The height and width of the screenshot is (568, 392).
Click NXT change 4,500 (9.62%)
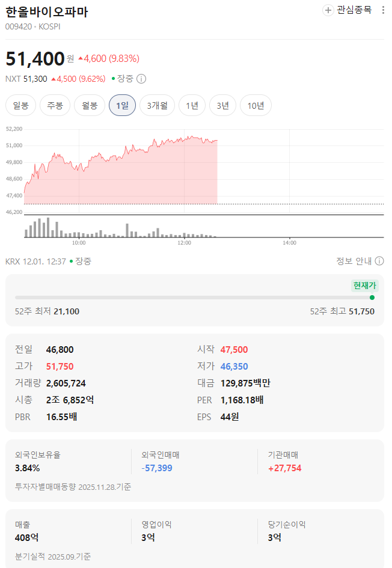[78, 79]
